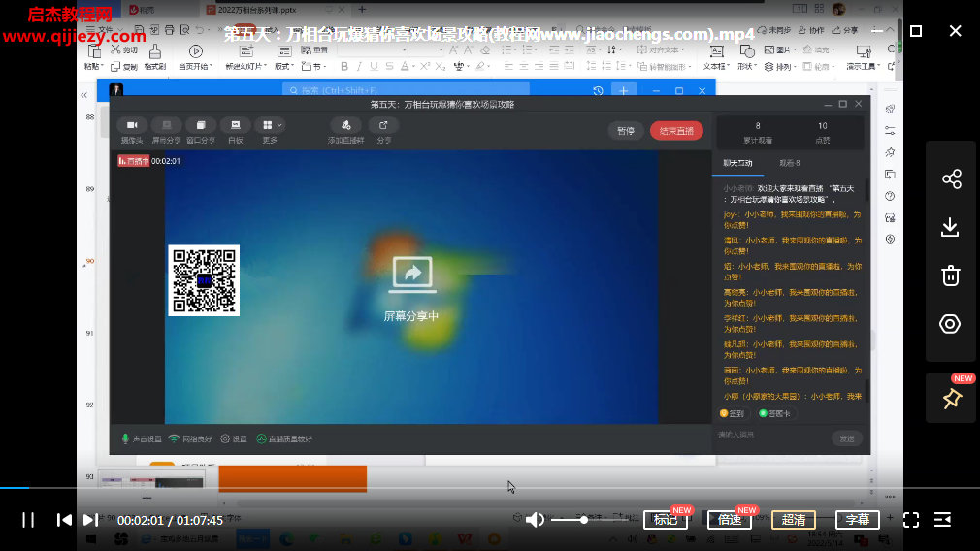
Task: Click the plus button in blue window
Action: (624, 90)
